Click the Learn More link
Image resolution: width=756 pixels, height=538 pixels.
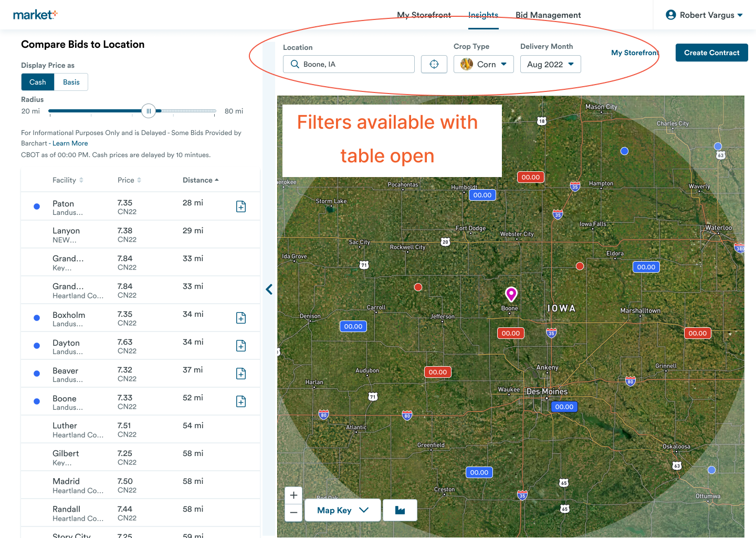70,143
